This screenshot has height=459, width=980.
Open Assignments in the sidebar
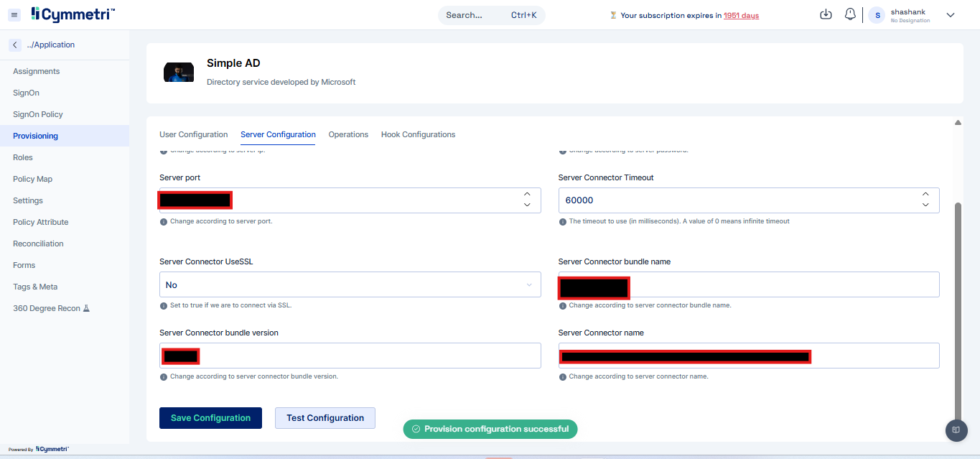65,71
